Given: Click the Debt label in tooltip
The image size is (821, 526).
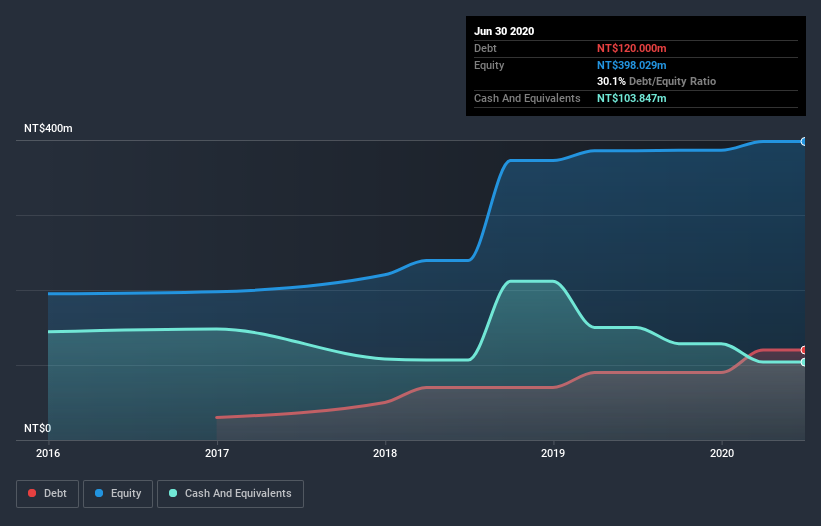Looking at the screenshot, I should pos(485,48).
